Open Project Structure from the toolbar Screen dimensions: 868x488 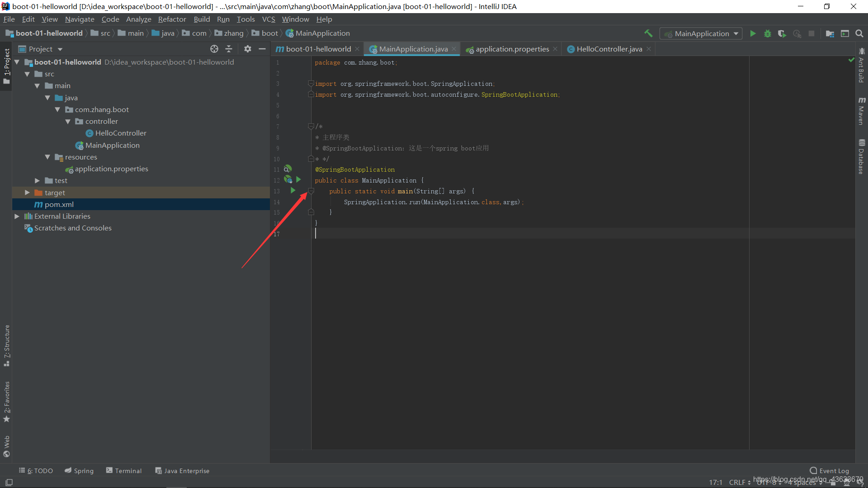(x=830, y=33)
